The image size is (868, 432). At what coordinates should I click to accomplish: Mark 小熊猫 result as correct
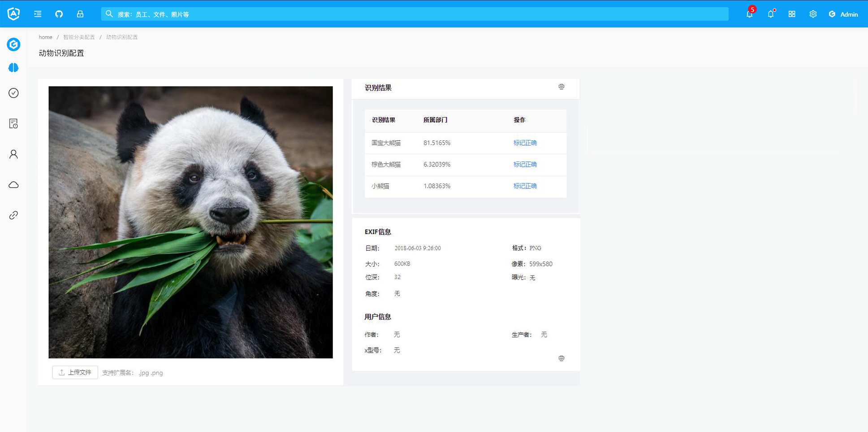point(525,186)
